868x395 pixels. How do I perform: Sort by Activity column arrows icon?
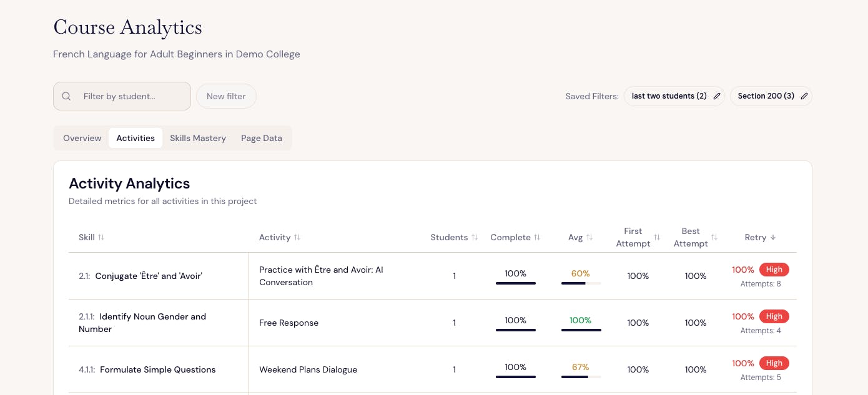(x=297, y=237)
